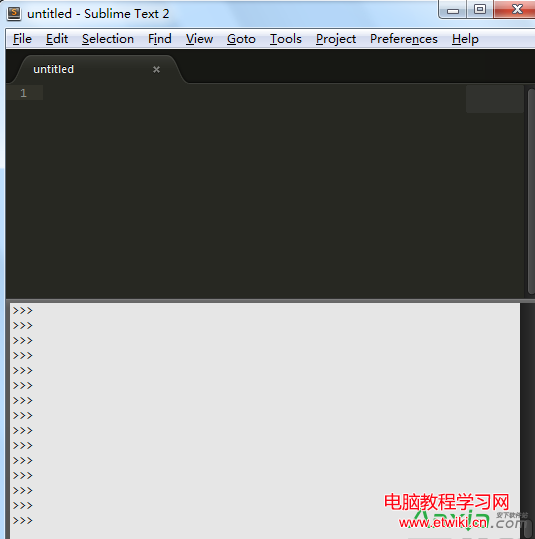Click the minimap viewport highlight
Image resolution: width=535 pixels, height=539 pixels.
[x=494, y=99]
